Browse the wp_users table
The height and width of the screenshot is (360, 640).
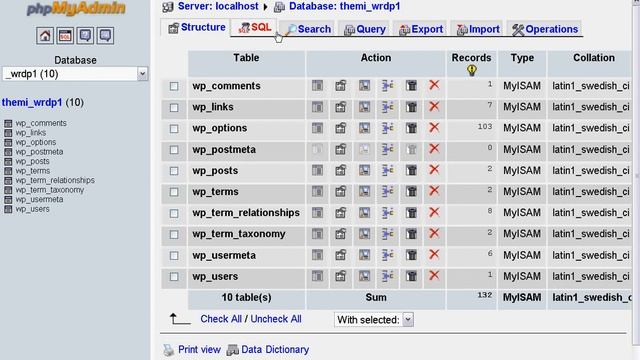tap(317, 276)
